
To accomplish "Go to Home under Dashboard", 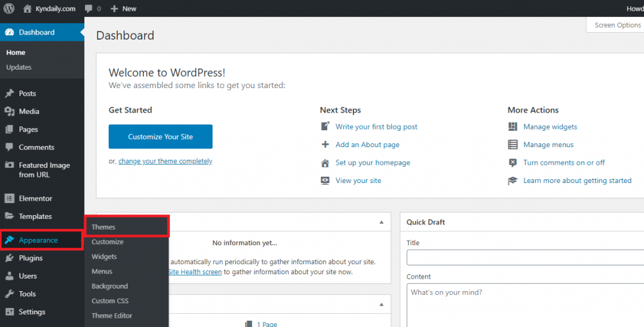I will coord(16,53).
